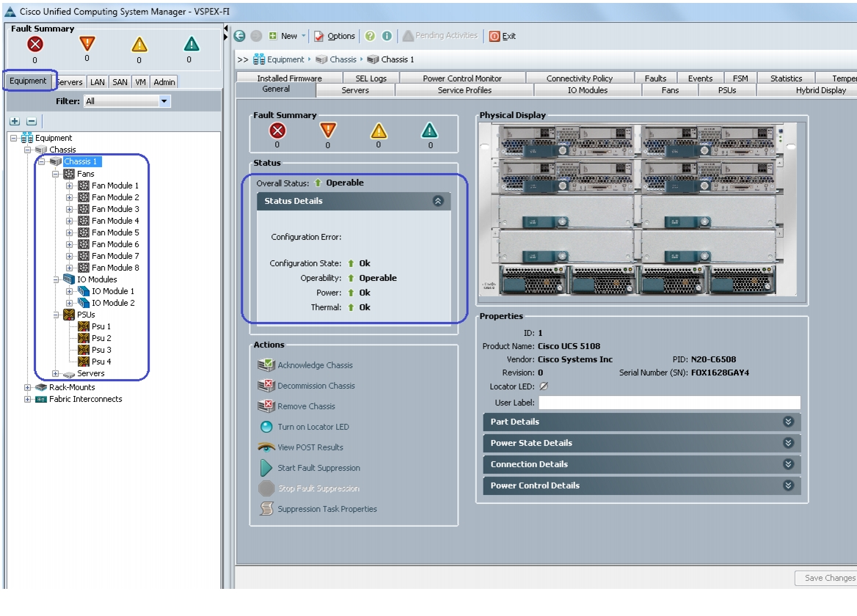Click the warning fault icon in Chassis Fault Summary
The height and width of the screenshot is (616, 857).
point(429,131)
